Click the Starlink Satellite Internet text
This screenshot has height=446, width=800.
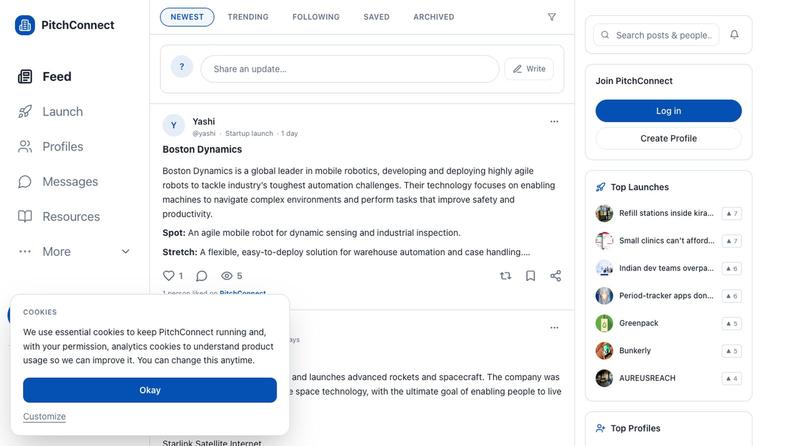click(212, 442)
